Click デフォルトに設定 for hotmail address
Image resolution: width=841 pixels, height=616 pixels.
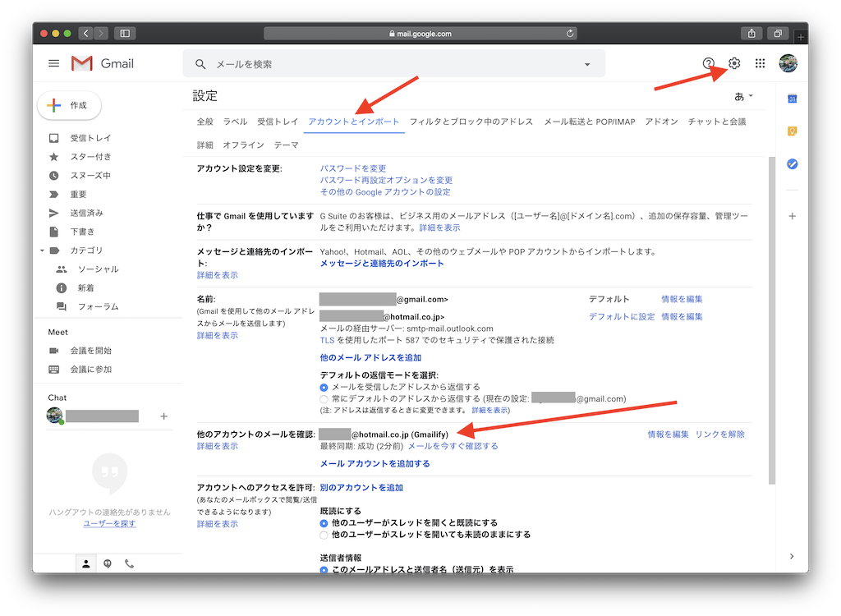[x=622, y=316]
